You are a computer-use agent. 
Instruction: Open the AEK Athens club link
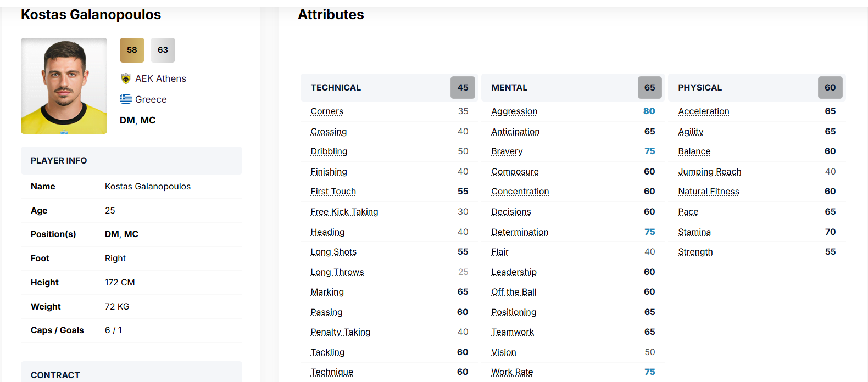pos(160,78)
